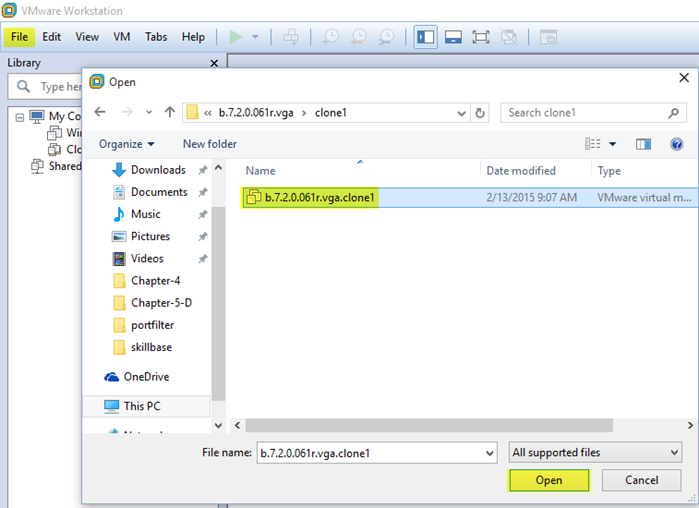699x508 pixels.
Task: Toggle the Show Library sidebar icon
Action: point(425,37)
